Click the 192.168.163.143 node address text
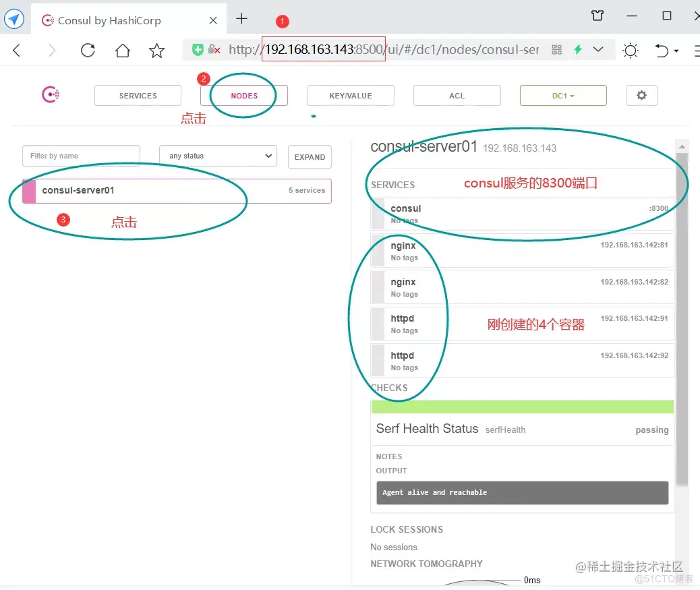The height and width of the screenshot is (590, 700). [x=520, y=148]
